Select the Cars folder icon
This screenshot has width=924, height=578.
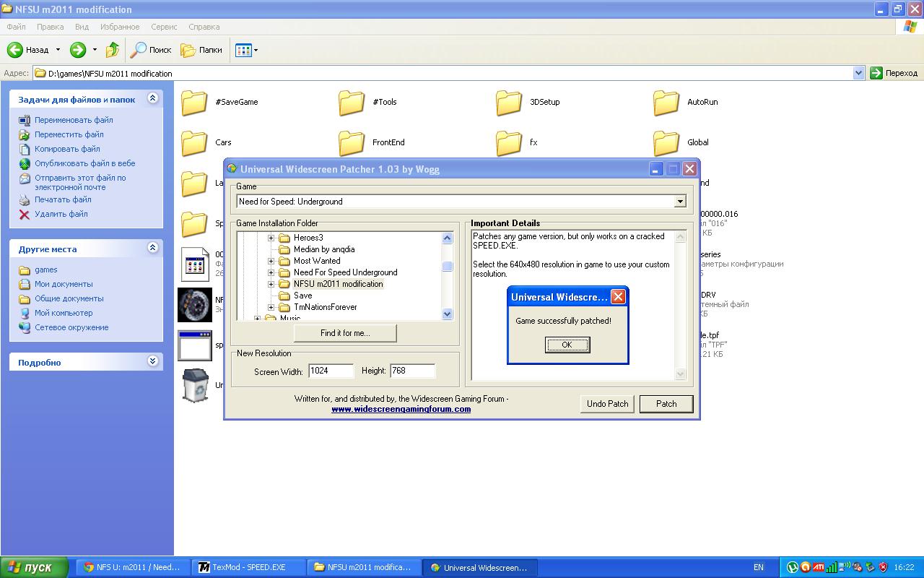[x=194, y=143]
